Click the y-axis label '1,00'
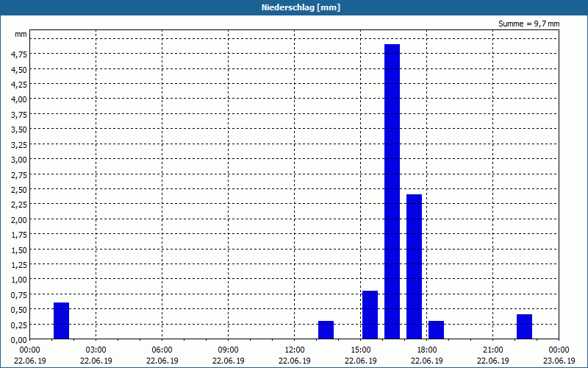Screen dimensions: 588x368 point(19,280)
